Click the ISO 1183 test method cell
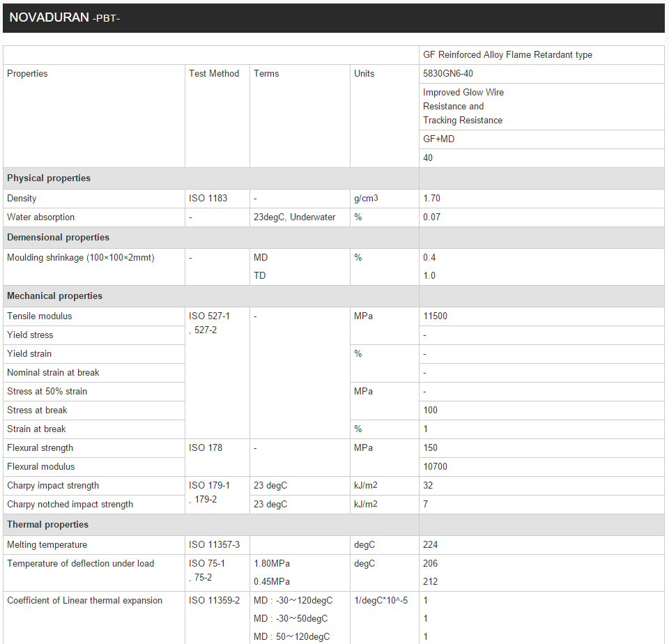 pos(208,199)
